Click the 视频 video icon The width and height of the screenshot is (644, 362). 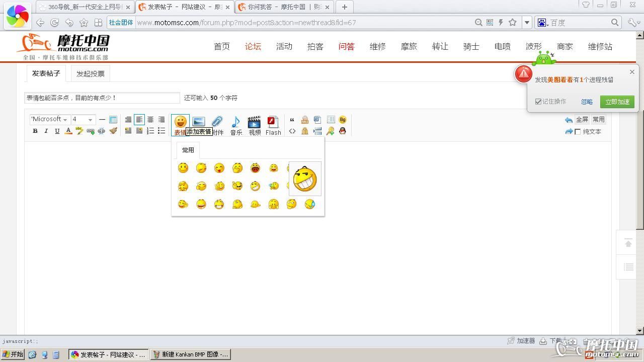click(x=255, y=125)
